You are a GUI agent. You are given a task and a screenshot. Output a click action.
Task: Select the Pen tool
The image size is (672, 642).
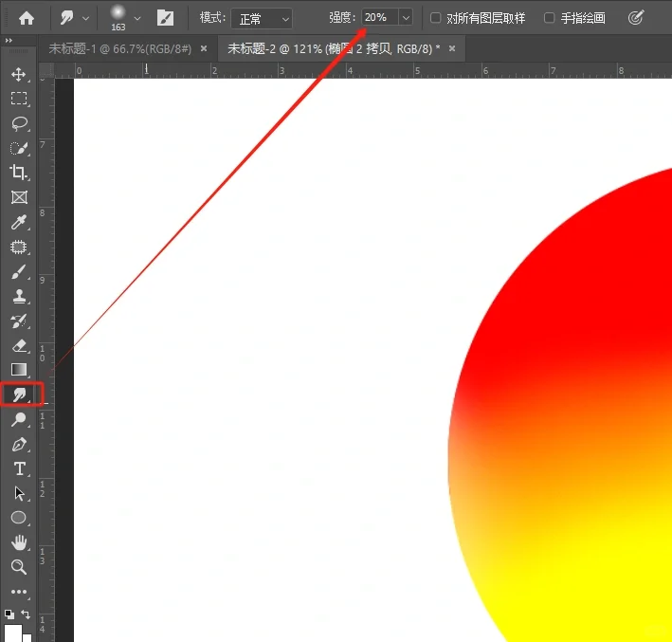coord(18,444)
